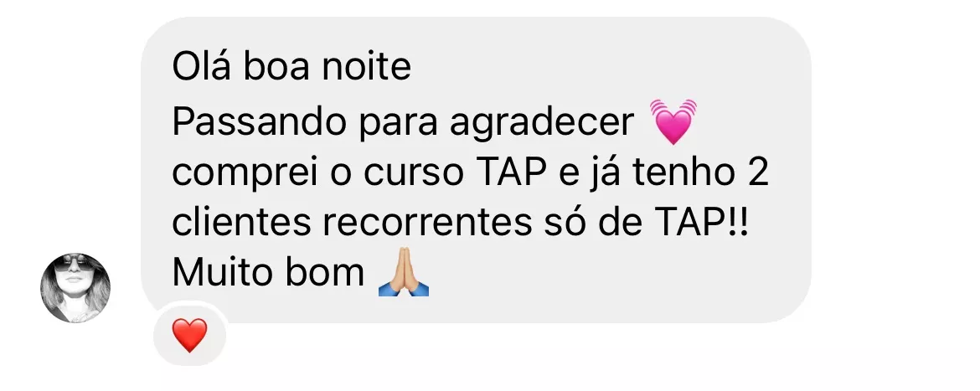Click the "Muito bom" text

(268, 273)
